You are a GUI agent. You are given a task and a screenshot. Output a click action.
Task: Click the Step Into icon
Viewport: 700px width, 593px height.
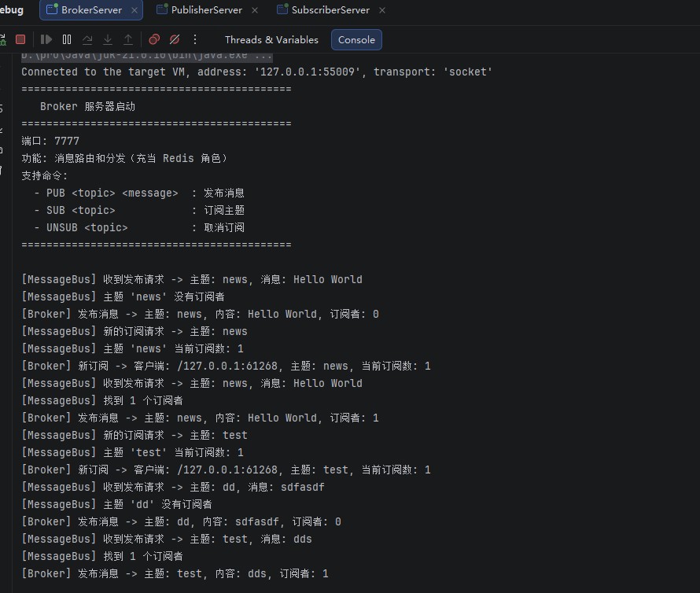pyautogui.click(x=108, y=40)
